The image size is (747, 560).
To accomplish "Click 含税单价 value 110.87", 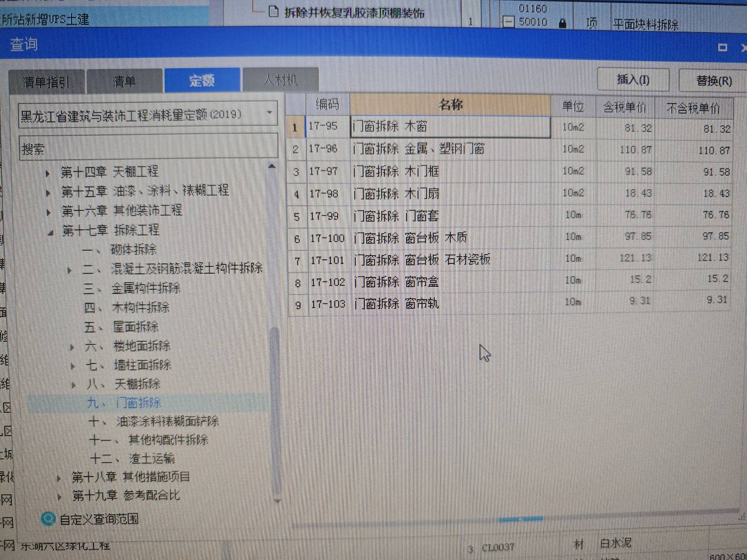I will point(635,150).
